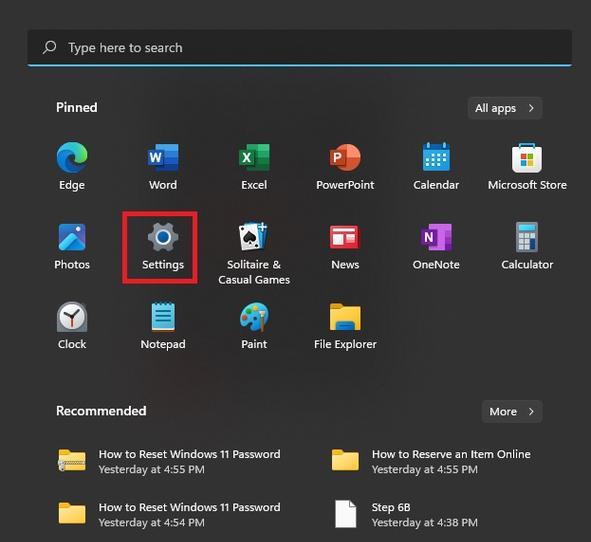This screenshot has width=591, height=542.
Task: Open the Step 6B file
Action: (x=406, y=514)
